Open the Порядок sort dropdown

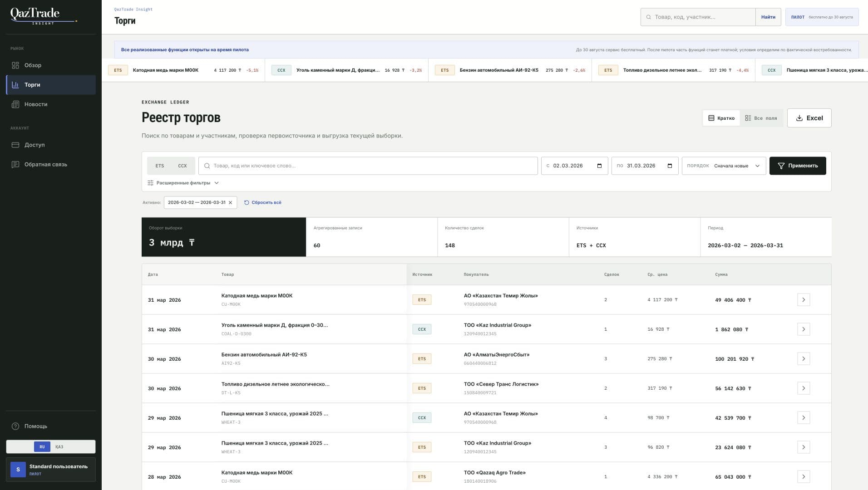pos(724,166)
